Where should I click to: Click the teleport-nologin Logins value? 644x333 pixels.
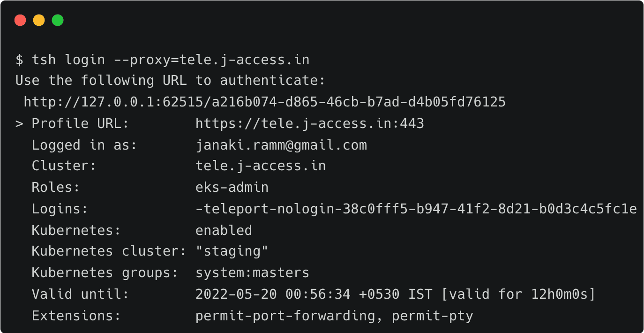(416, 209)
